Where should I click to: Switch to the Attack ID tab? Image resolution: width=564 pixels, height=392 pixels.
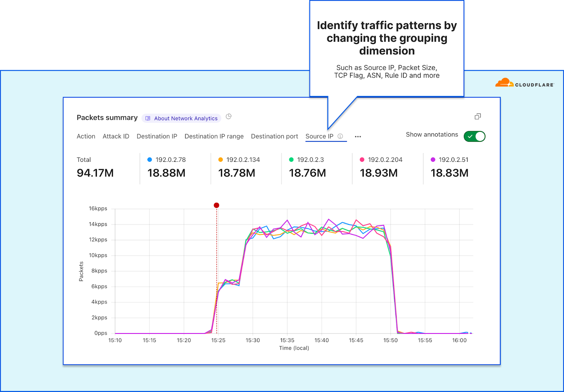[x=116, y=136]
